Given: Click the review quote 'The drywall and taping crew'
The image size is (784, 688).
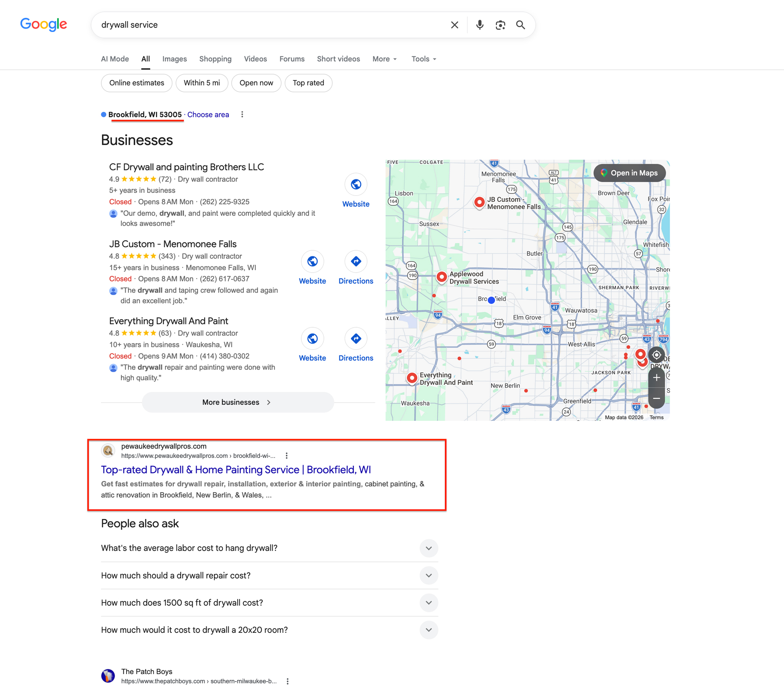Looking at the screenshot, I should [199, 296].
